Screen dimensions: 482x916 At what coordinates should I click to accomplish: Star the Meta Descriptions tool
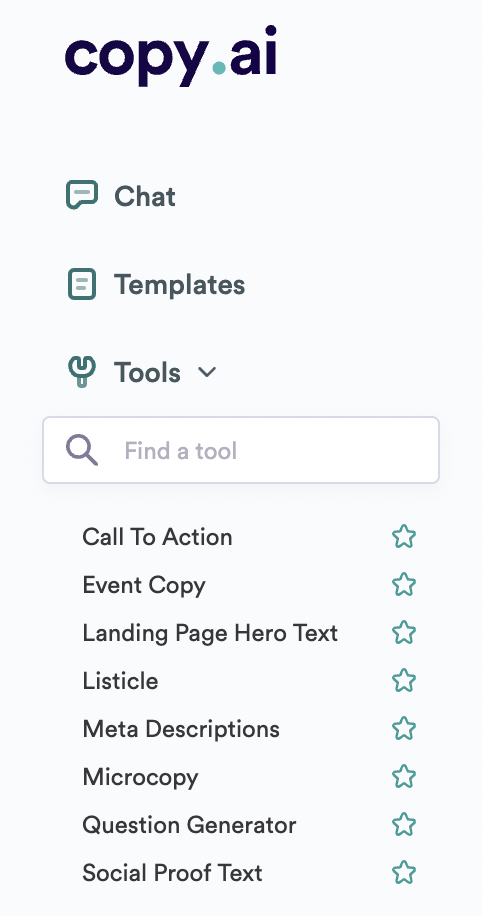(404, 729)
